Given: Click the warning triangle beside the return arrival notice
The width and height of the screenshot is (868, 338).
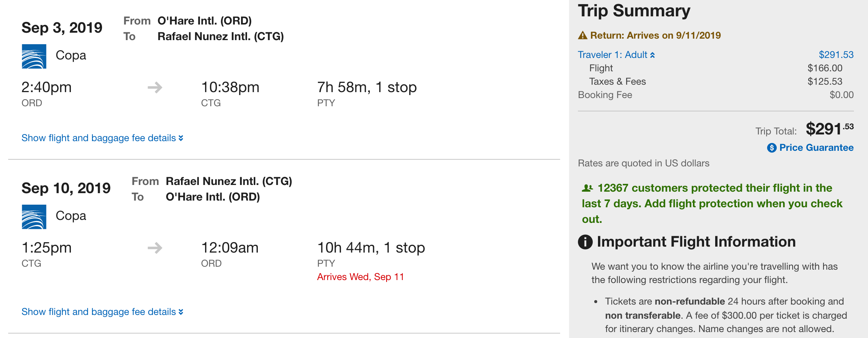Looking at the screenshot, I should pos(583,36).
